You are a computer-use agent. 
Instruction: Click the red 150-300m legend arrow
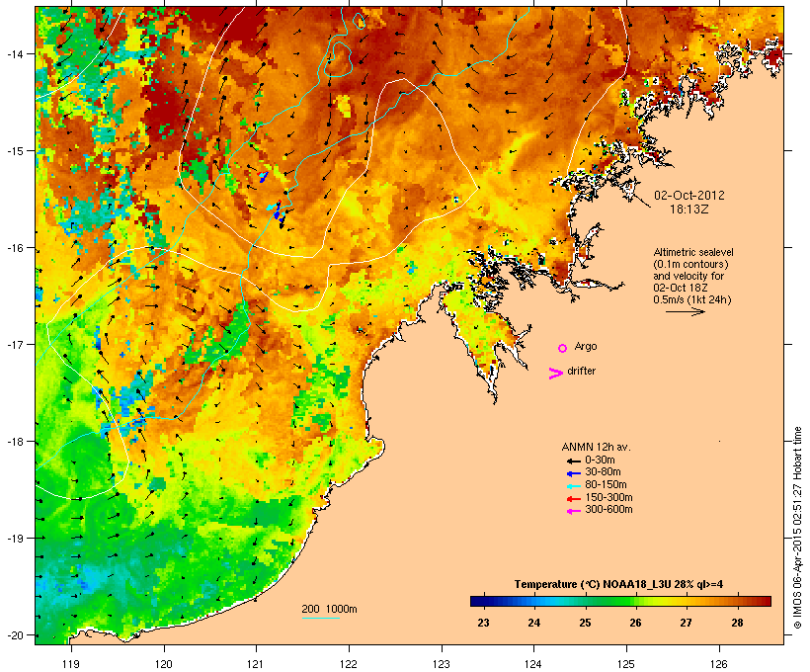pos(573,499)
